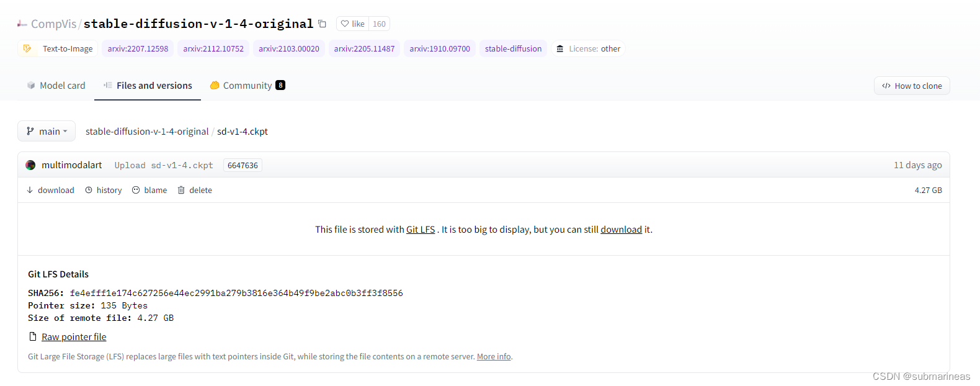Open the Upload sd-v1-4.ckpt commit message
The image size is (980, 386).
[x=164, y=165]
